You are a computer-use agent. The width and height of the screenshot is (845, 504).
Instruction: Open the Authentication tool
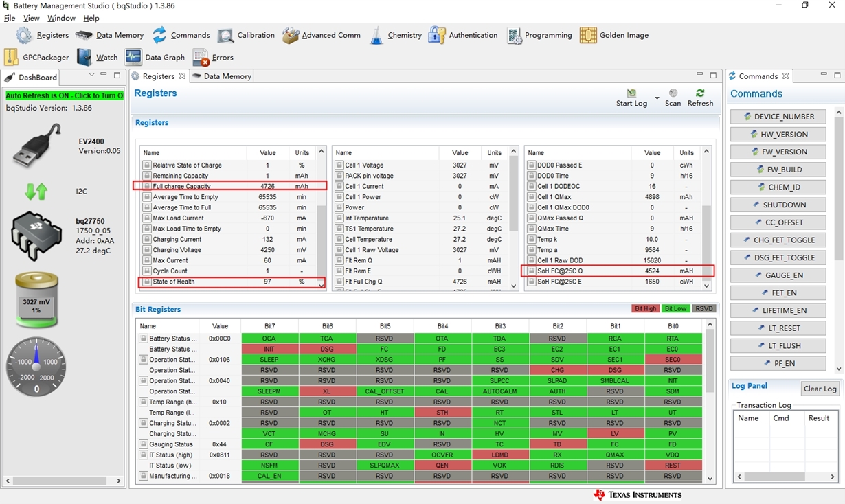point(462,35)
